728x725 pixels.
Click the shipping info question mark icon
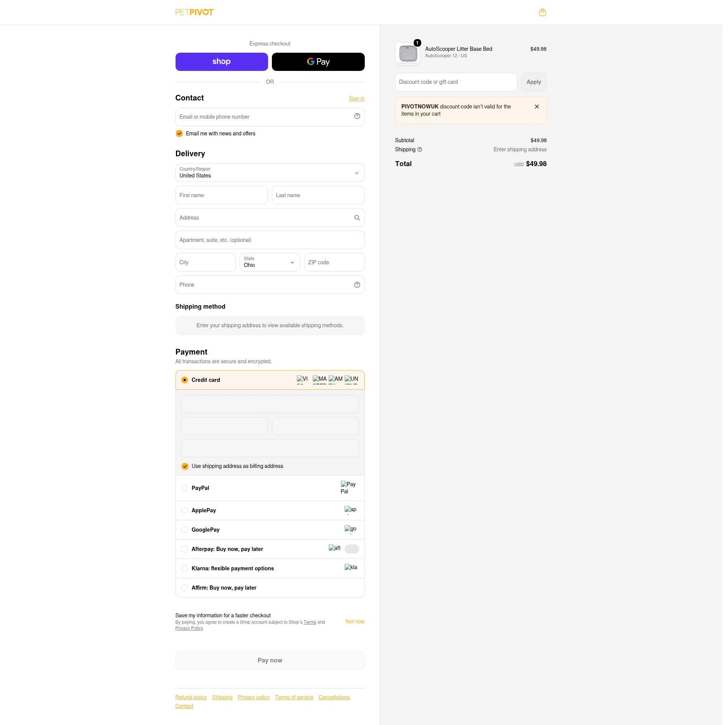click(x=419, y=149)
